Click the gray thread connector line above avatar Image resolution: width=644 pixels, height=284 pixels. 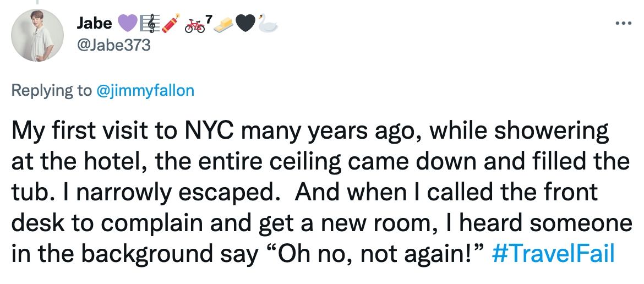click(x=37, y=2)
